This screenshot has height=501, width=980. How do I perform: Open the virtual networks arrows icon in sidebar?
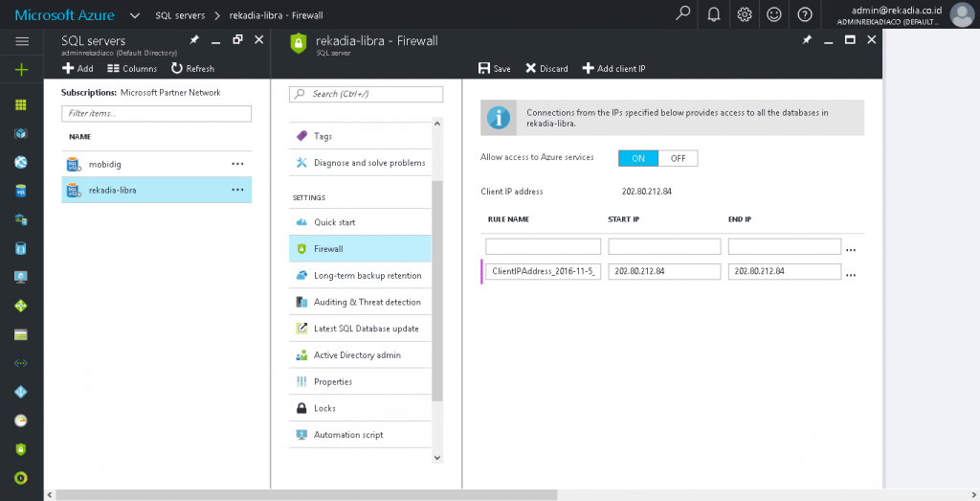point(21,363)
